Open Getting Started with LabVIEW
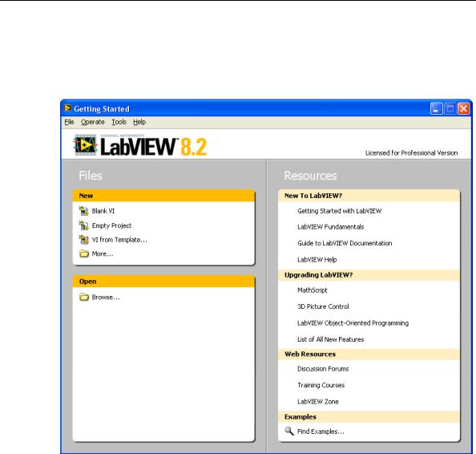 click(340, 211)
